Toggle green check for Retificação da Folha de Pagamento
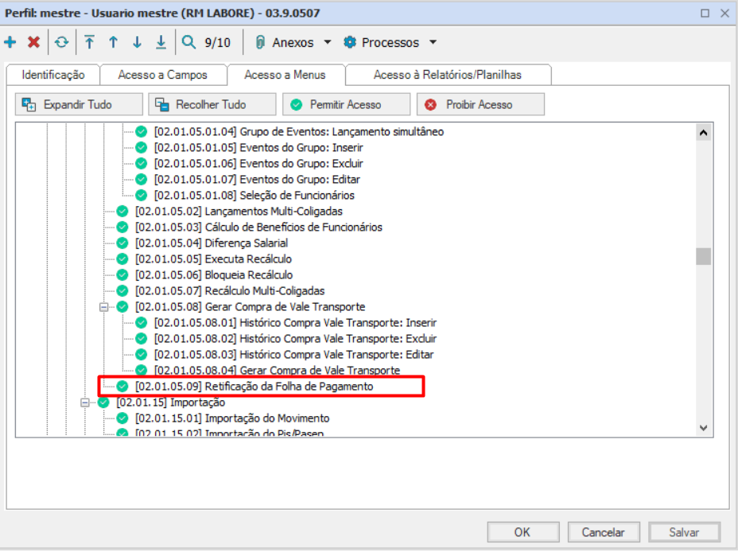 (122, 387)
